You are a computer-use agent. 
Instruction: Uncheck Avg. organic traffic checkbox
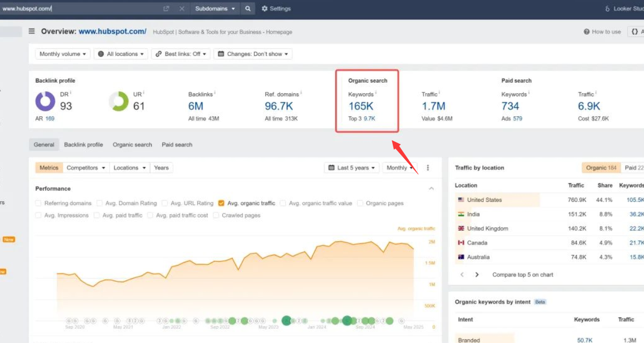(222, 203)
